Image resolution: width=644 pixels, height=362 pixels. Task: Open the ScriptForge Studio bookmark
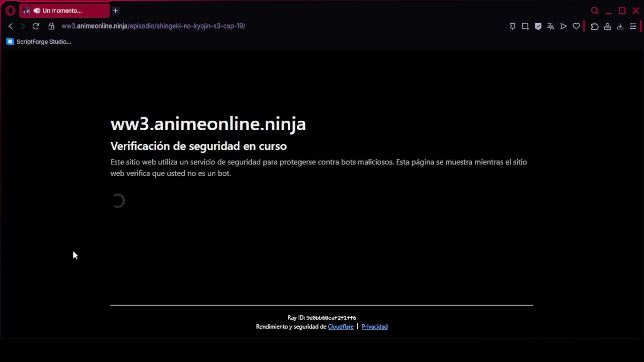39,42
